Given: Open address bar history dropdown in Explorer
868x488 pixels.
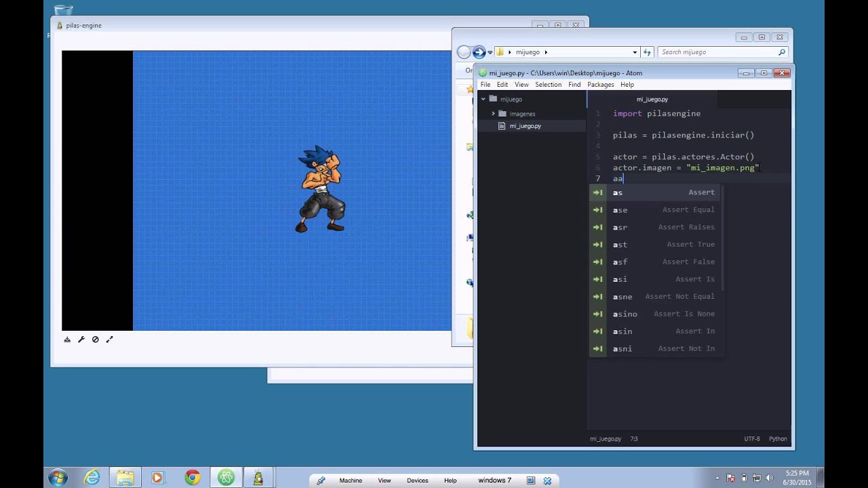Looking at the screenshot, I should tap(635, 52).
